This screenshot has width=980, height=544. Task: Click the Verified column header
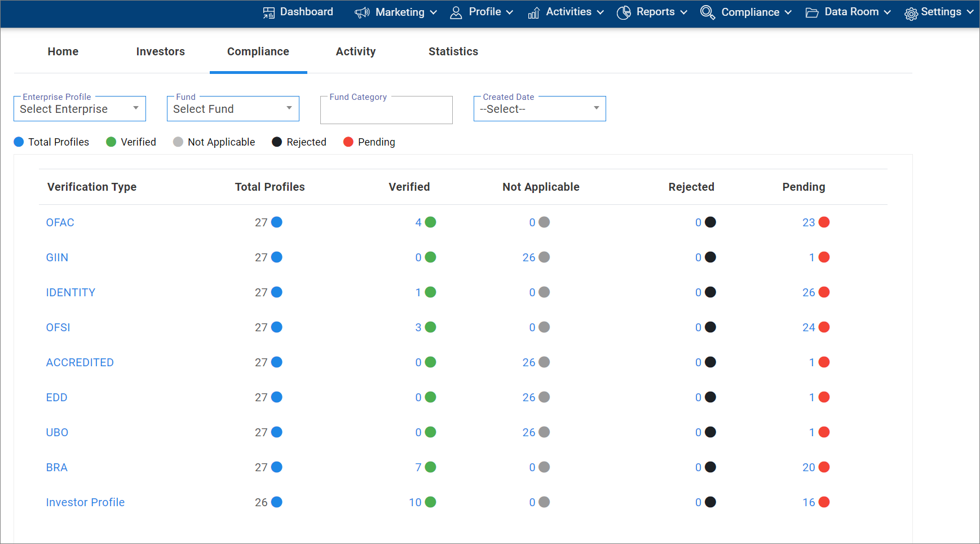[x=409, y=187]
